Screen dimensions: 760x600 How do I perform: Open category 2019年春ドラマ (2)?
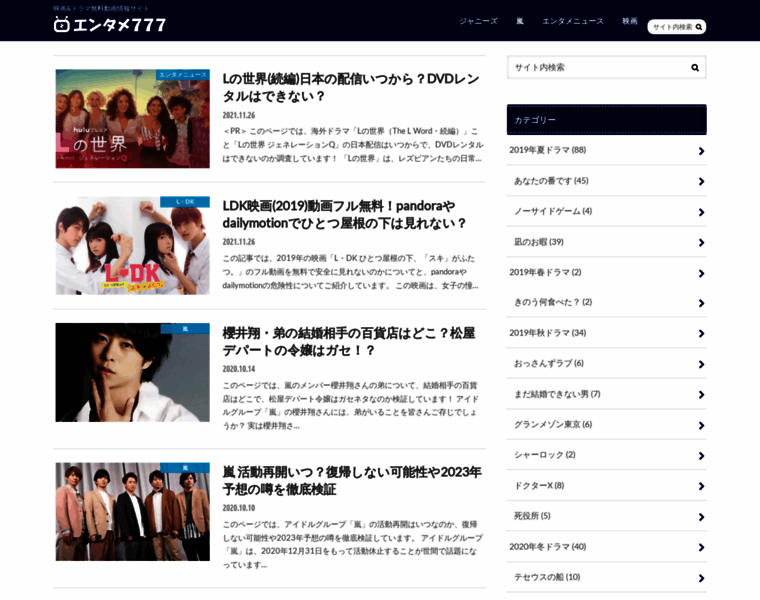[x=545, y=272]
